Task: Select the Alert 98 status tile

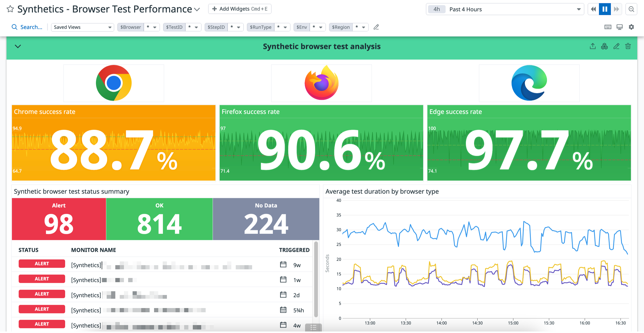Action: pyautogui.click(x=59, y=219)
